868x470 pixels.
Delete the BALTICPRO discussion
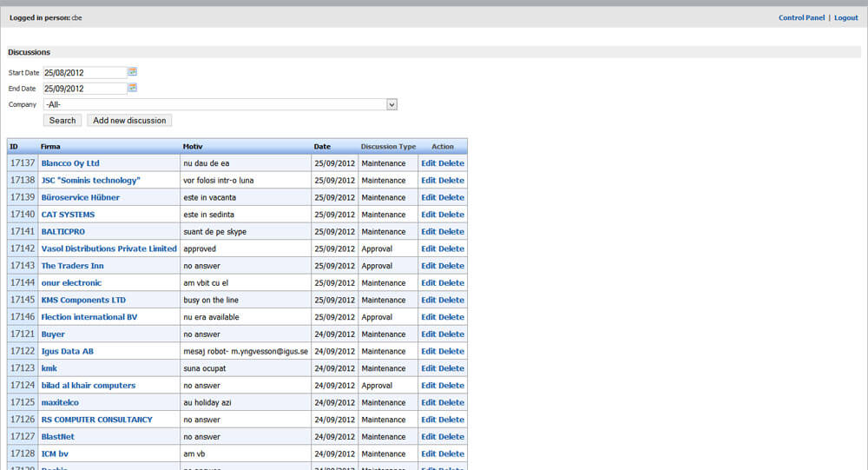(451, 232)
